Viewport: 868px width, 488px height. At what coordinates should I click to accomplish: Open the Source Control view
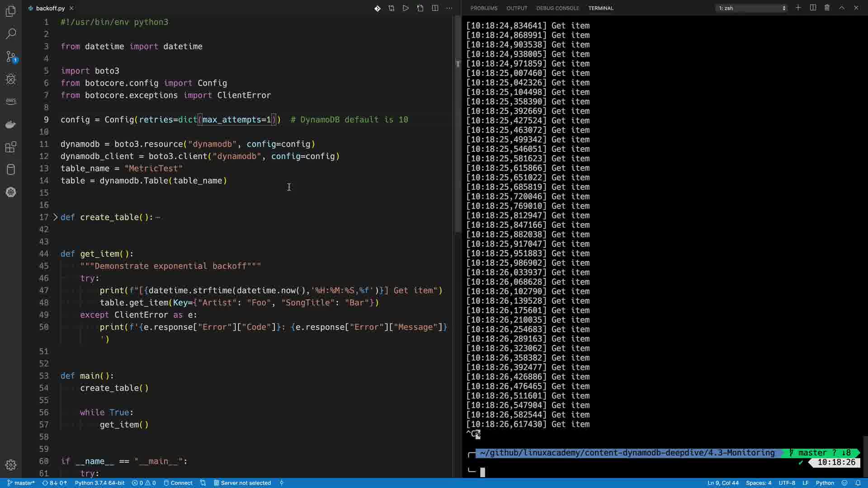(11, 56)
